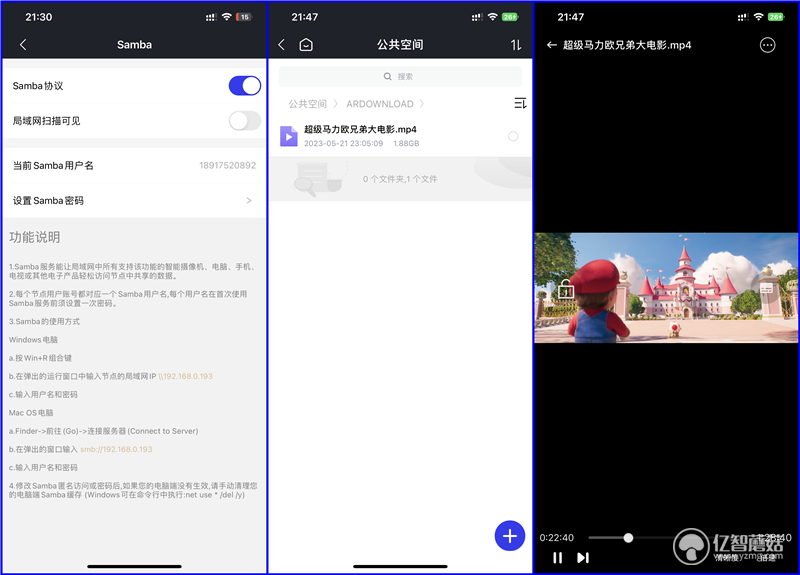Exit video player with back arrow
The height and width of the screenshot is (575, 800).
pos(552,45)
